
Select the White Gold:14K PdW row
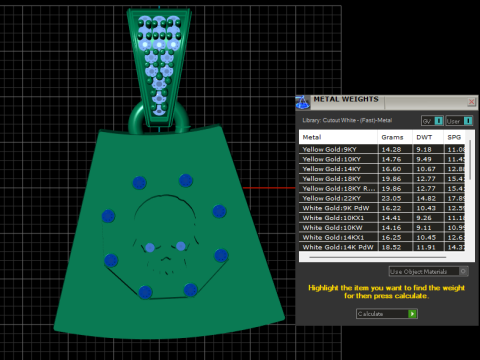(382, 247)
